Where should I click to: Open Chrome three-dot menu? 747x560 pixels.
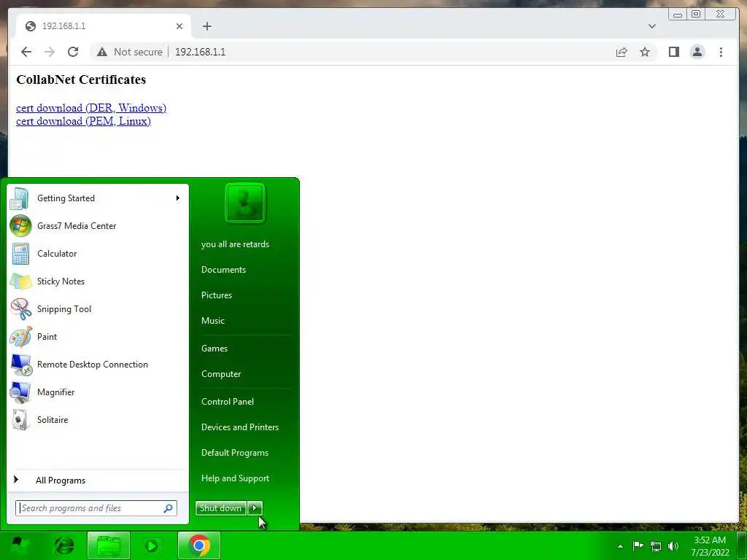pyautogui.click(x=721, y=52)
